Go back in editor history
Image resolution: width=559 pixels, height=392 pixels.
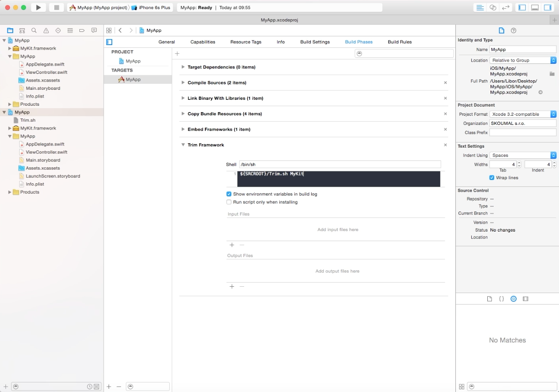click(120, 31)
